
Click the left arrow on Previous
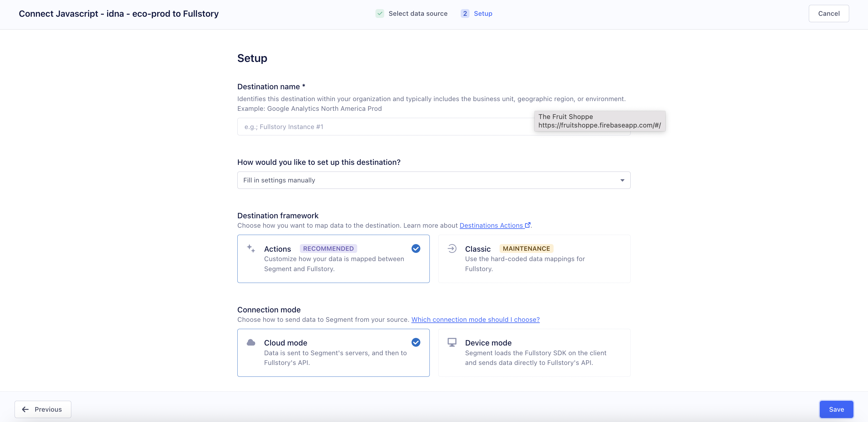pyautogui.click(x=25, y=409)
